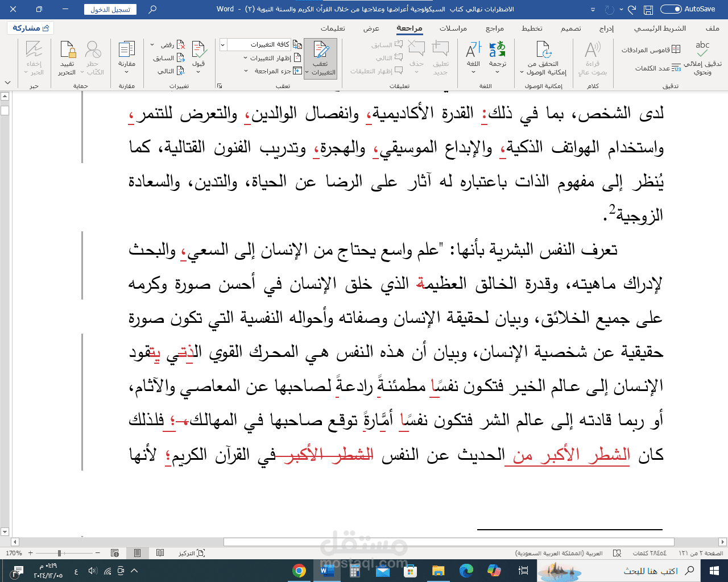Image resolution: width=728 pixels, height=582 pixels.
Task: Open the Reject (رفض) dropdown arrow
Action: pos(152,44)
